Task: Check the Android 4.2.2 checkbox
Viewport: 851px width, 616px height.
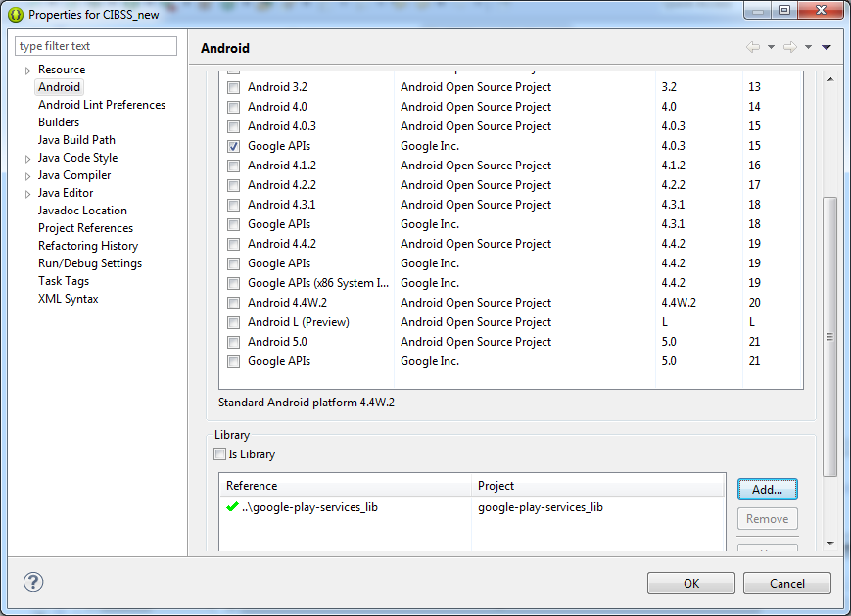Action: [x=233, y=185]
